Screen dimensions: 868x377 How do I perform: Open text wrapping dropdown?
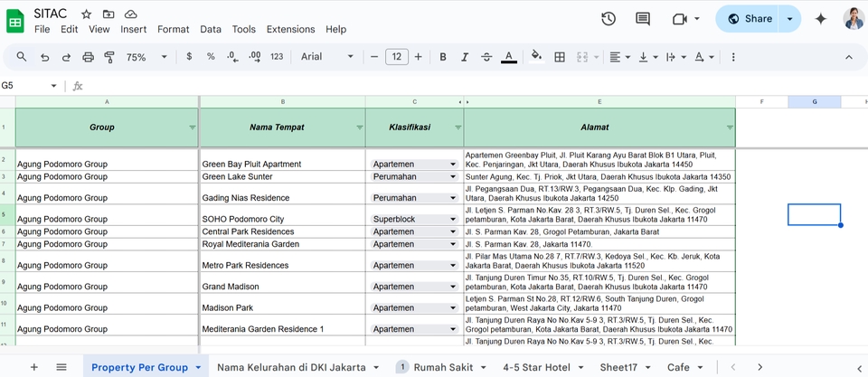click(676, 57)
